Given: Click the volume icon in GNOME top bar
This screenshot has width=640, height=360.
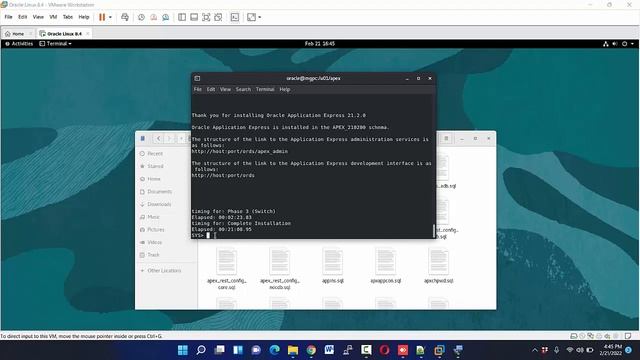Looking at the screenshot, I should (615, 44).
